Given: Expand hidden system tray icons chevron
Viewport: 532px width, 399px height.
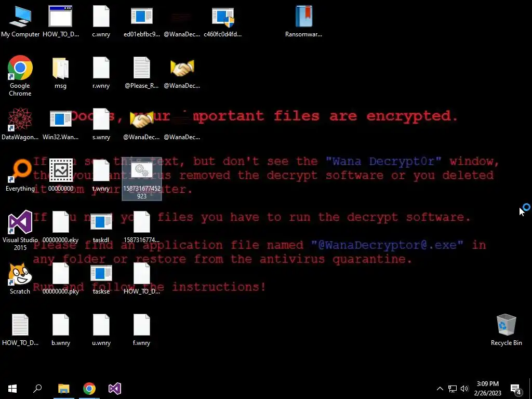Looking at the screenshot, I should tap(440, 389).
